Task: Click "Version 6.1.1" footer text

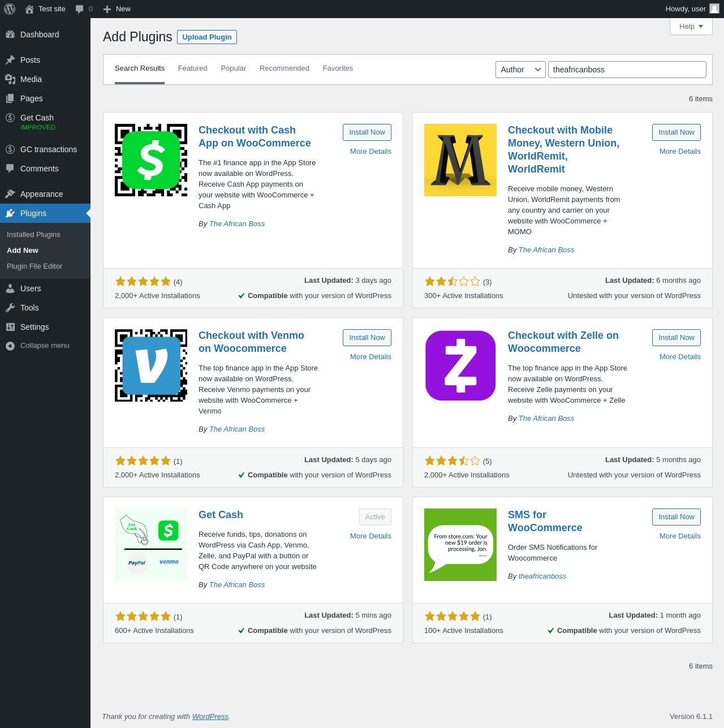Action: coord(691,717)
